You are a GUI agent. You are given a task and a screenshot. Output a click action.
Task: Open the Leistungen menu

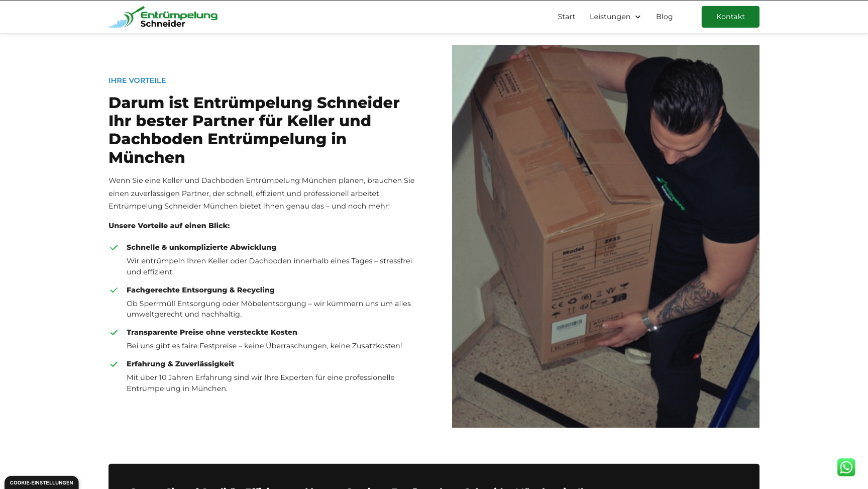pos(615,17)
